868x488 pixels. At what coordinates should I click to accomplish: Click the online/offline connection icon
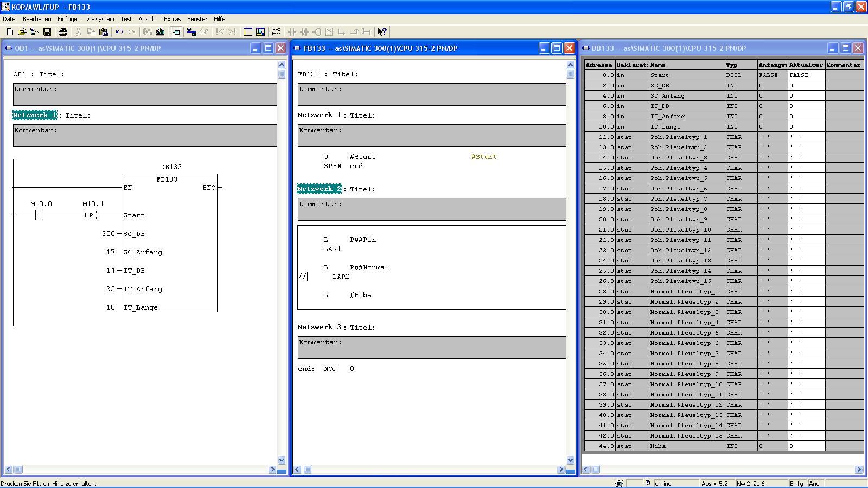point(192,32)
